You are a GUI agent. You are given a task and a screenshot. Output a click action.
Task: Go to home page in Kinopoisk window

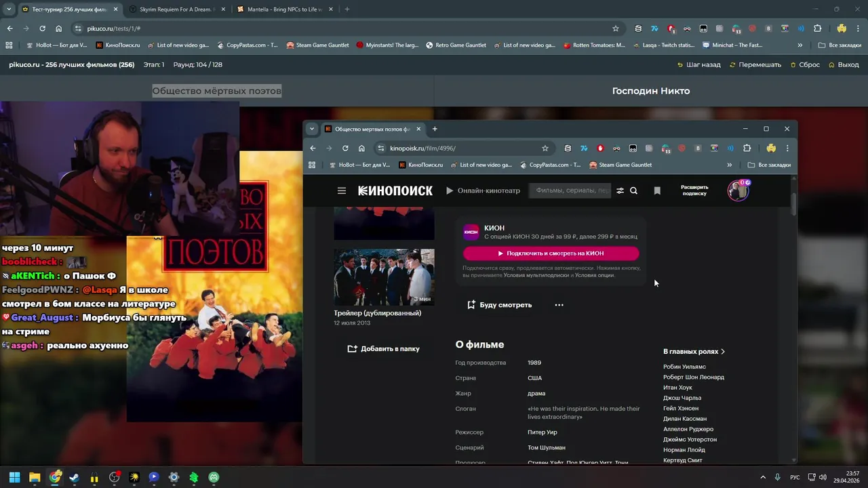click(361, 148)
